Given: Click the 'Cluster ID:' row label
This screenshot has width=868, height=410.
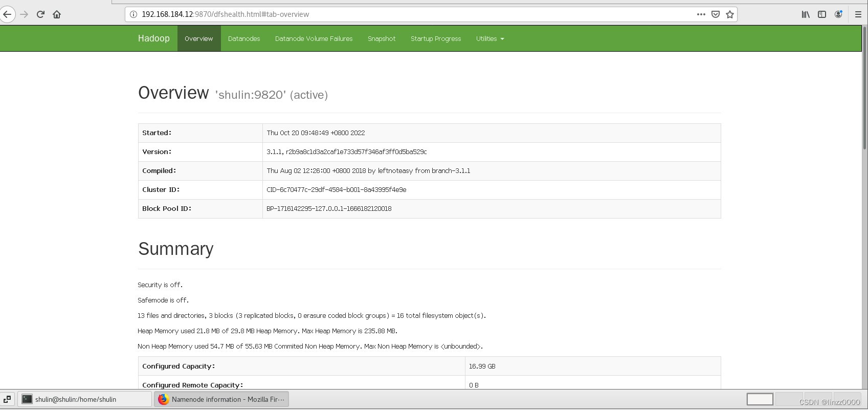Looking at the screenshot, I should pyautogui.click(x=161, y=189).
